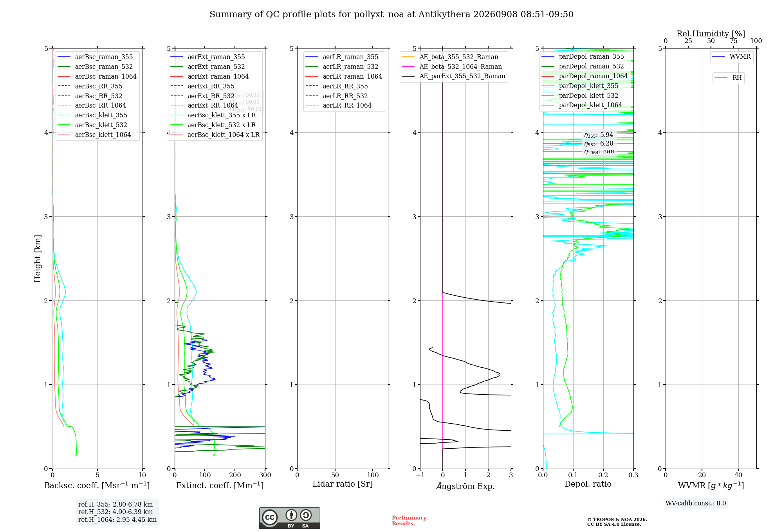Click the Backsc. coeff. x-axis label
The image size is (783, 532).
click(97, 485)
